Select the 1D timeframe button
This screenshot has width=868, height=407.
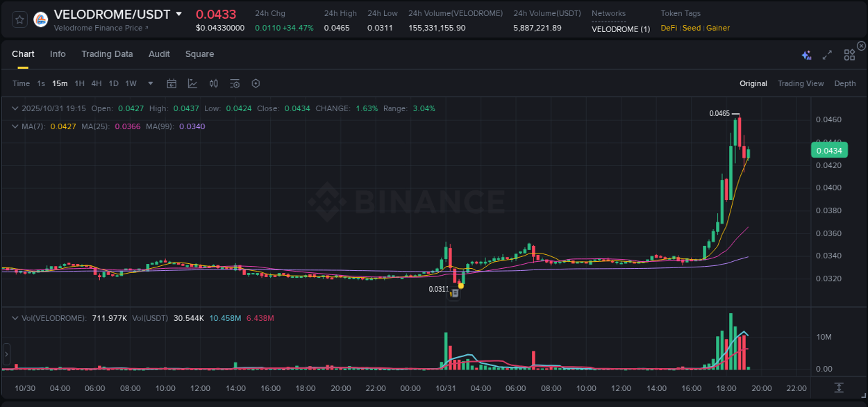click(x=113, y=83)
